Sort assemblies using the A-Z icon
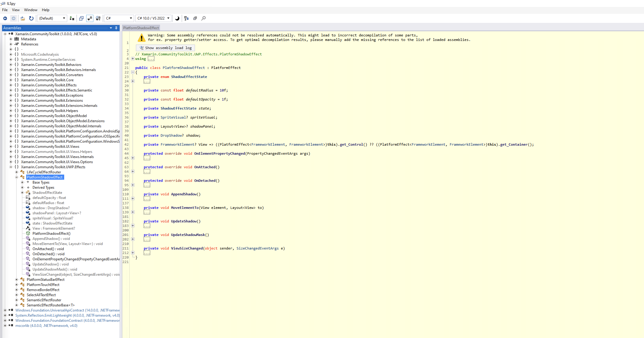The image size is (644, 338). point(186,18)
